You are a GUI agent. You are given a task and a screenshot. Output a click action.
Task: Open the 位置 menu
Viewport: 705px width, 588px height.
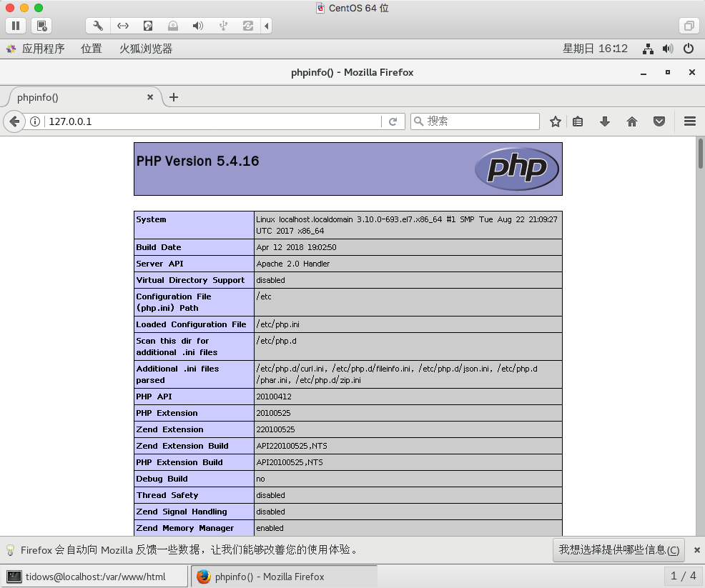pos(92,49)
